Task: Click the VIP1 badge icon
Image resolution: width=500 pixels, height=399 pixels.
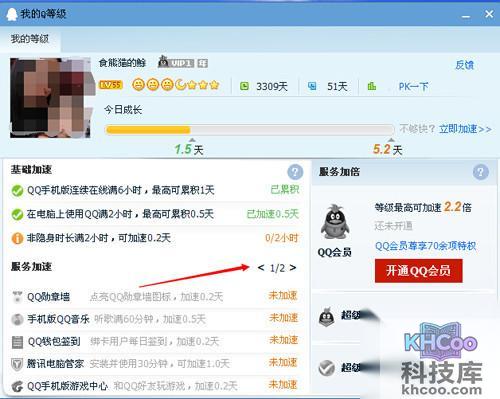Action: click(x=176, y=62)
